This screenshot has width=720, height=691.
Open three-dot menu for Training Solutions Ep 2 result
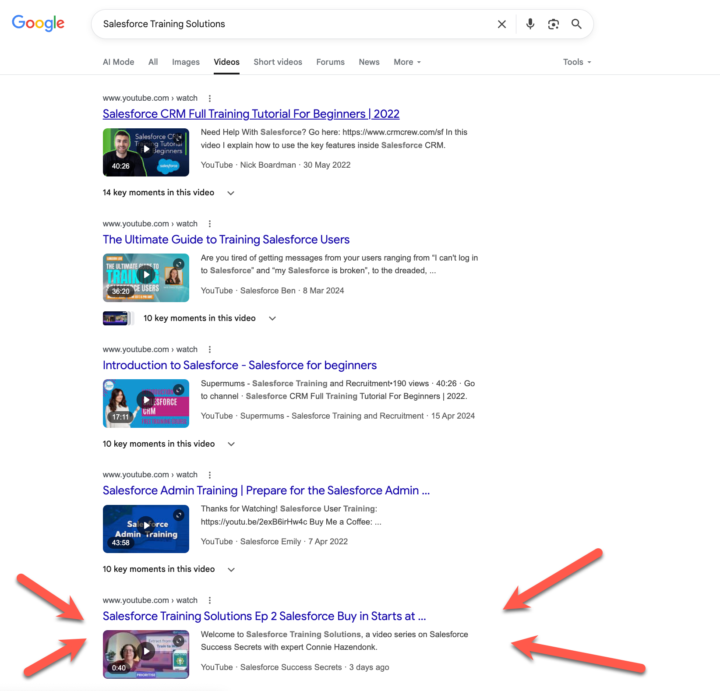(210, 600)
